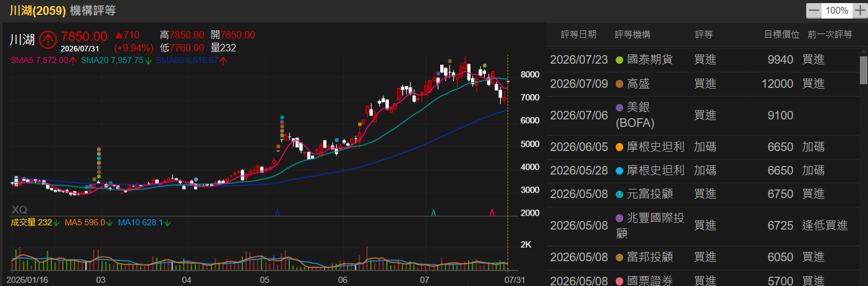Viewport: 868px width, 286px height.
Task: Click the 機構評等 page label
Action: tap(93, 11)
